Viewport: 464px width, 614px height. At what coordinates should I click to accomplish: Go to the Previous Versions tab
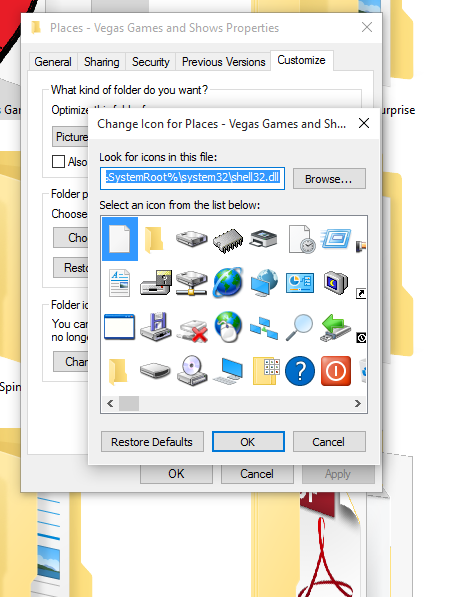tap(223, 62)
